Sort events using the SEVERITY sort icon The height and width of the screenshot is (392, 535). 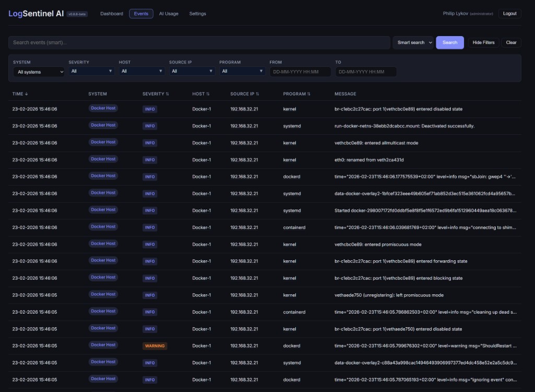point(167,94)
